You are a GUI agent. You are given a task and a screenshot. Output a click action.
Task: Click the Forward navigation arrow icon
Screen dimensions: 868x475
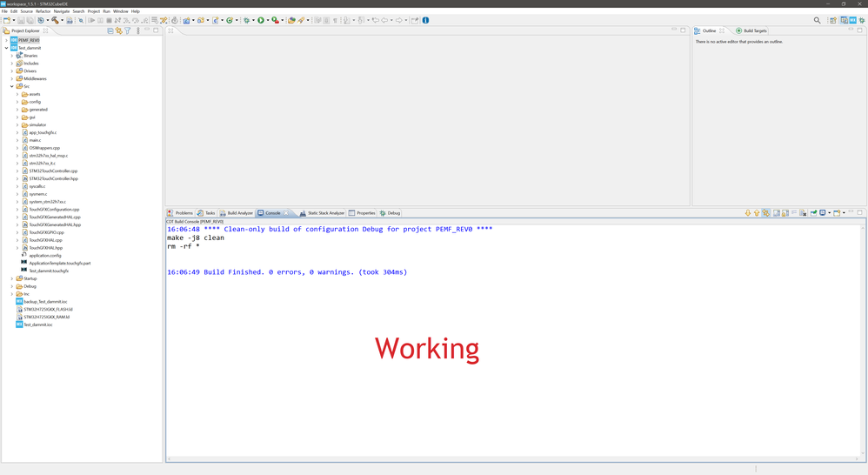click(x=398, y=20)
